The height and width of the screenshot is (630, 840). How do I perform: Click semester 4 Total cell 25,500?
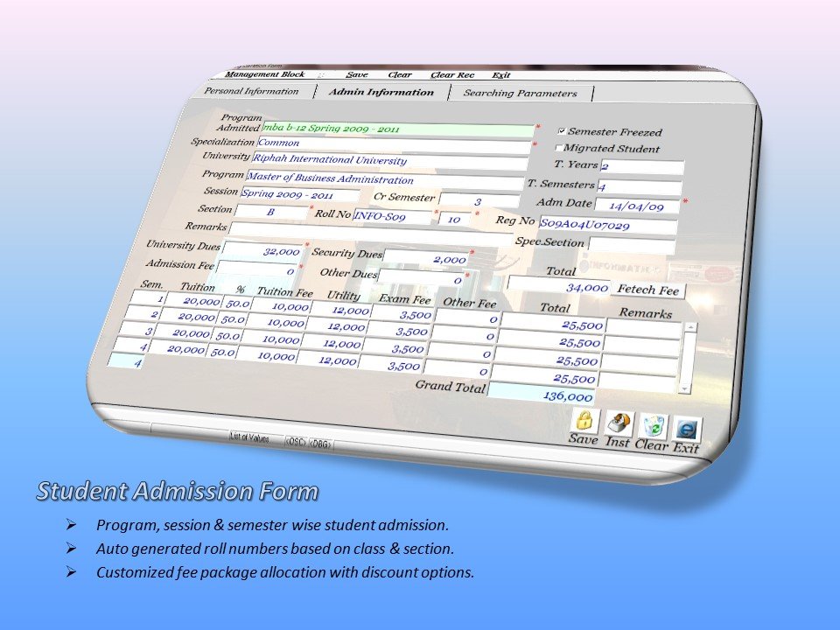pyautogui.click(x=543, y=376)
